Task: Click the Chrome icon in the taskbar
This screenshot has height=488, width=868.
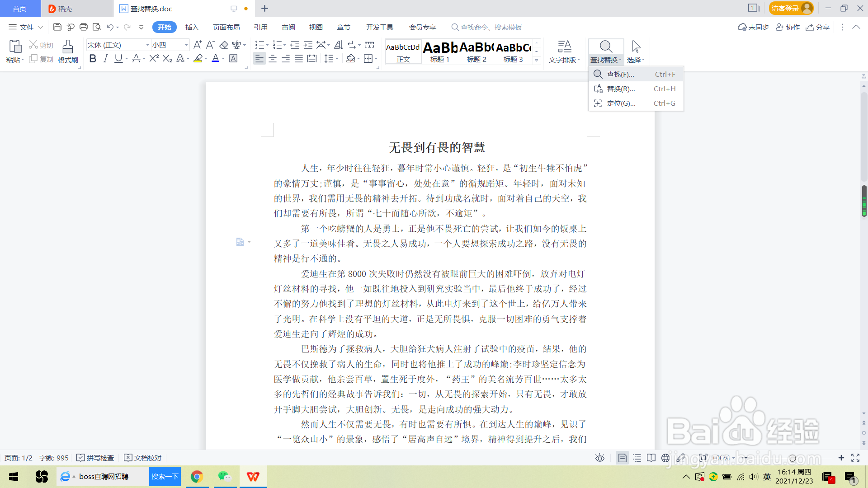Action: pos(197,477)
